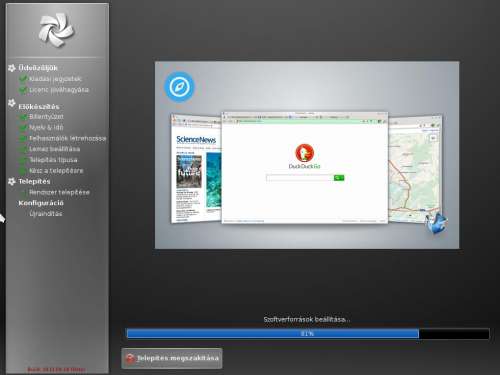The height and width of the screenshot is (375, 500).
Task: Click the DuckDuckGo duck logo
Action: (304, 153)
